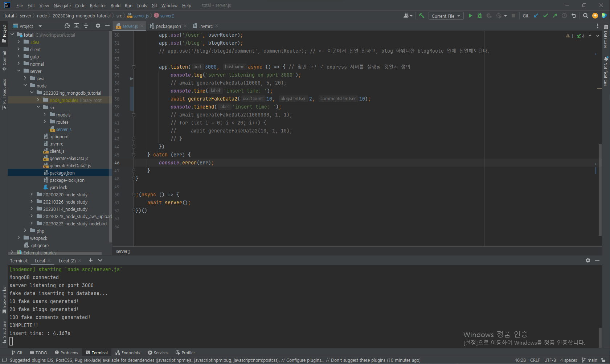Screen dimensions: 610x364
Task: Open the Database tool window
Action: click(x=606, y=36)
